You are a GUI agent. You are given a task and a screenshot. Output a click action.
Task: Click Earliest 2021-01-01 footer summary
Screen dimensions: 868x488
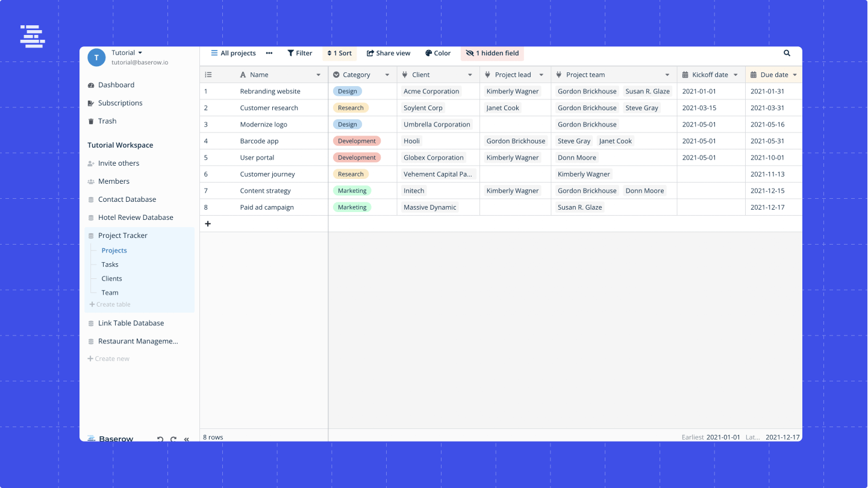[x=711, y=437]
